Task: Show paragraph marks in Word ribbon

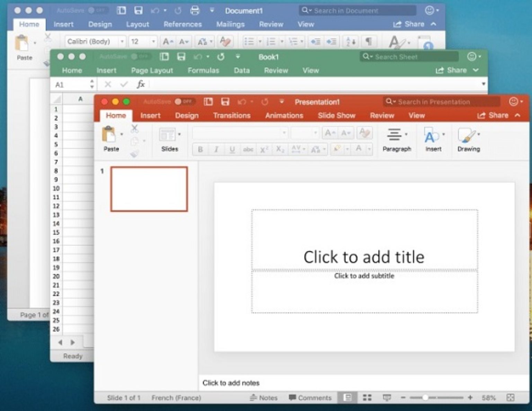Action: [x=369, y=42]
